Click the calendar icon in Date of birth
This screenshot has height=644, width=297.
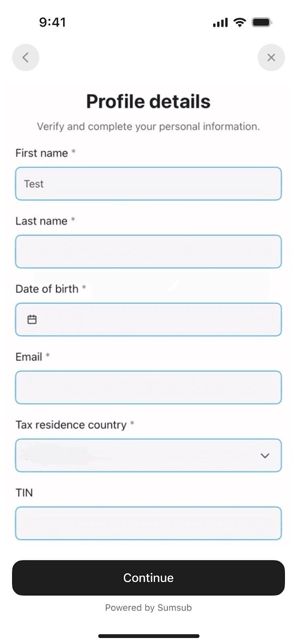tap(32, 320)
